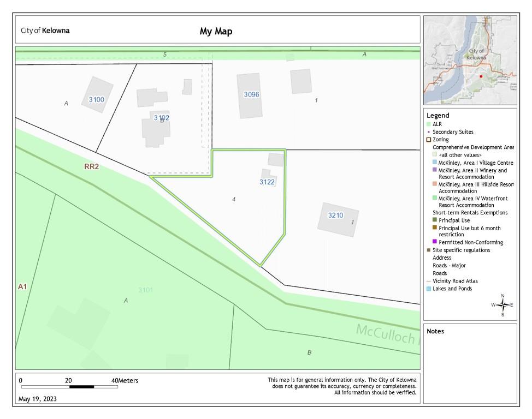Click the Site specific regulations legend symbol
This screenshot has width=532, height=419.
pyautogui.click(x=429, y=250)
